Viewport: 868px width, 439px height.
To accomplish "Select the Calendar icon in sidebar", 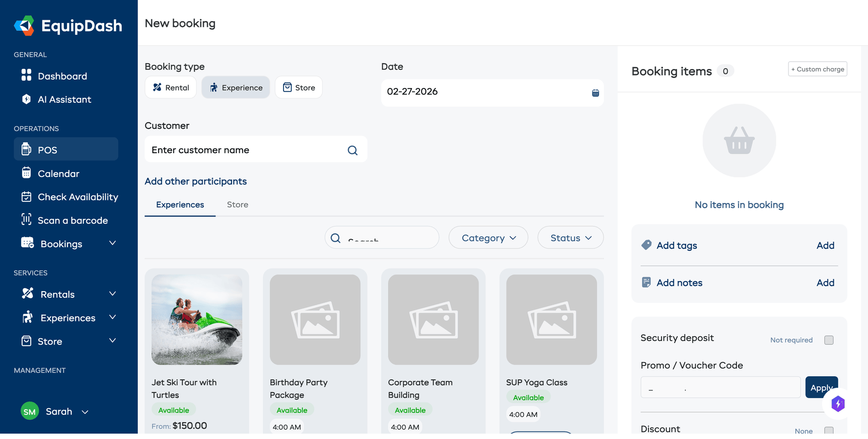I will pos(27,173).
